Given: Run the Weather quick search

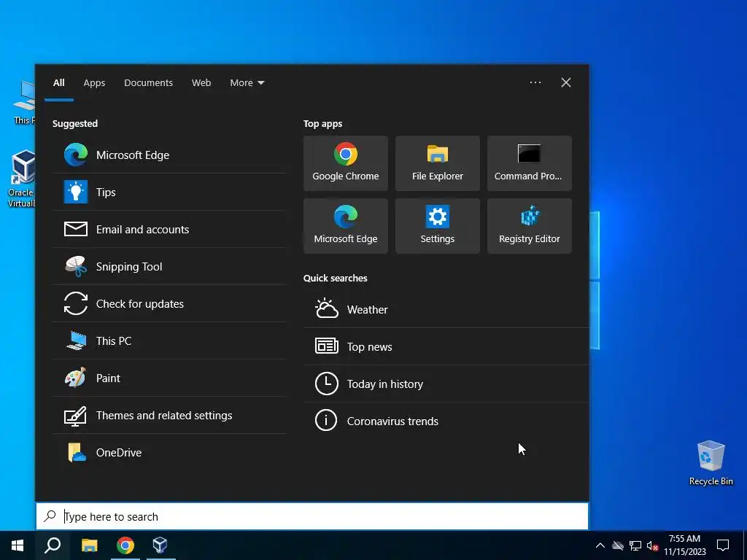Looking at the screenshot, I should pyautogui.click(x=446, y=309).
